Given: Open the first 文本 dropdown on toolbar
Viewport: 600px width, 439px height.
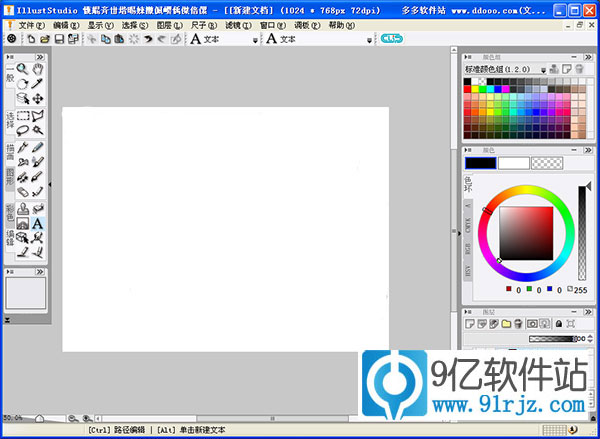Looking at the screenshot, I should [255, 40].
